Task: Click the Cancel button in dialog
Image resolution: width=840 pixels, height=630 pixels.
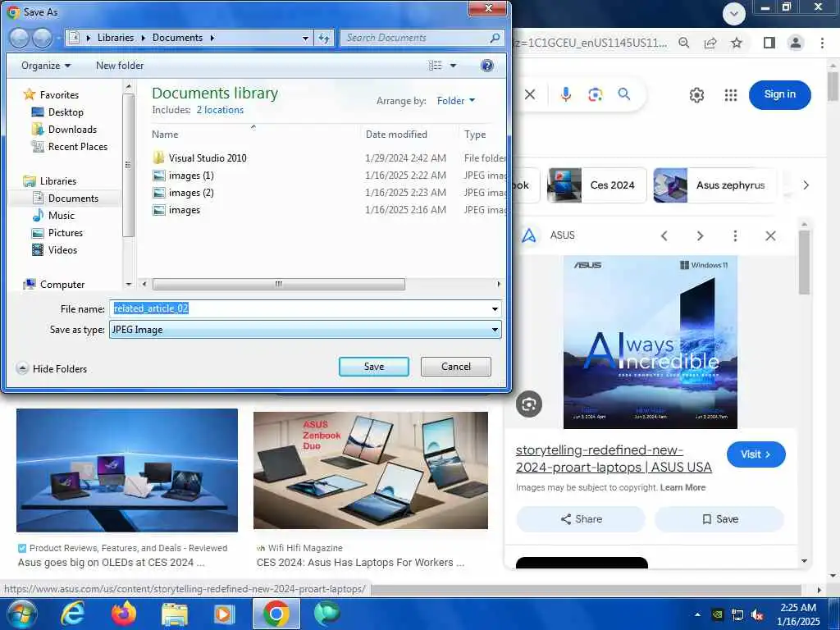Action: [x=456, y=367]
